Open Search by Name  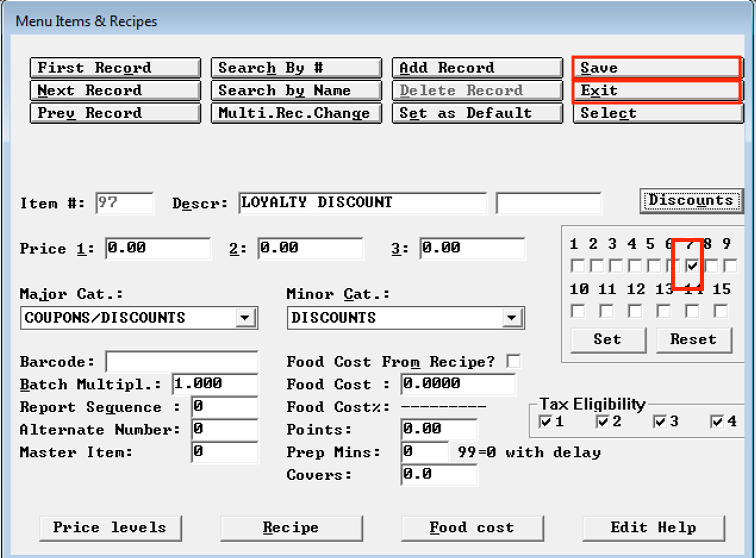(x=297, y=91)
